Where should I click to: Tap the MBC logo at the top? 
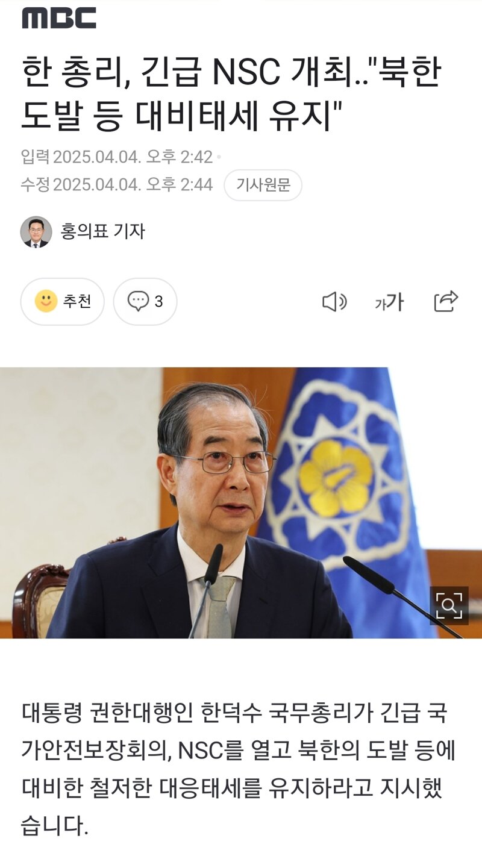pos(59,18)
